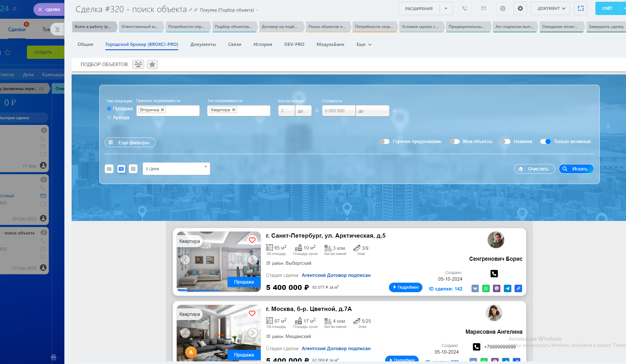This screenshot has width=626, height=364.
Task: Open the Документ dropdown button
Action: [x=550, y=8]
